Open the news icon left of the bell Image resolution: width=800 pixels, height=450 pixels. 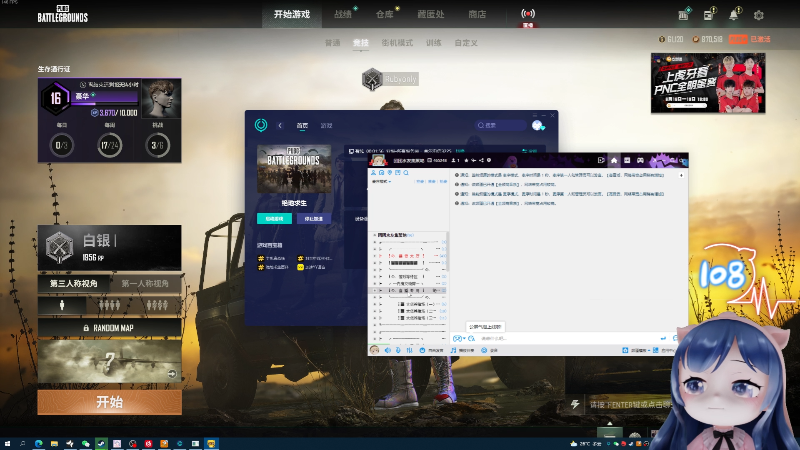click(x=709, y=15)
